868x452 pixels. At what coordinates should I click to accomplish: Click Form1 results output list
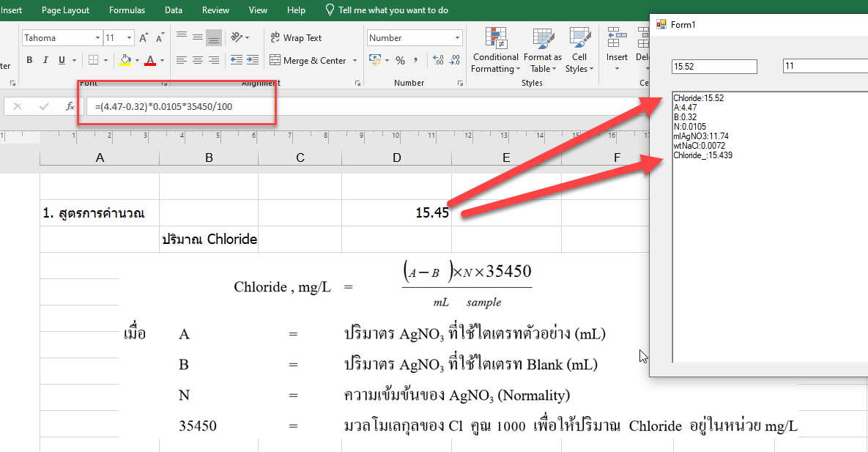(x=770, y=227)
